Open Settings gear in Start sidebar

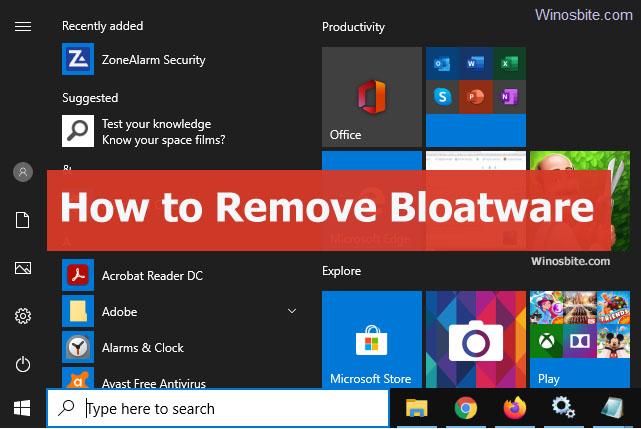[x=22, y=316]
